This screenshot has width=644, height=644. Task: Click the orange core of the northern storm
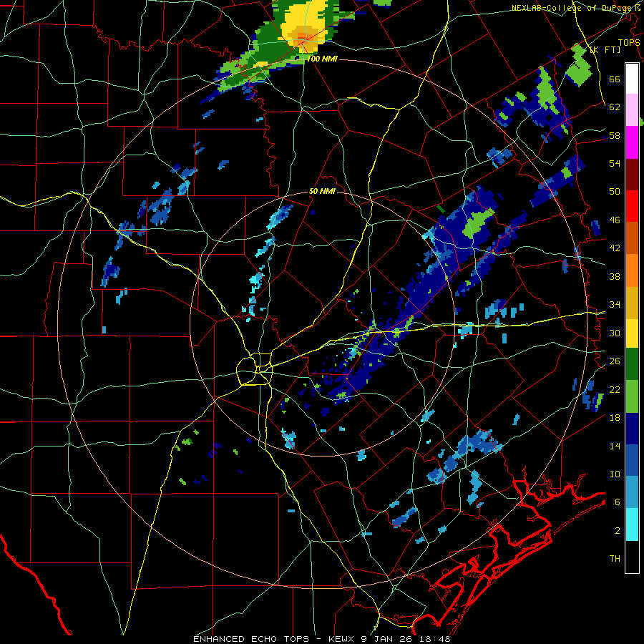tap(303, 38)
